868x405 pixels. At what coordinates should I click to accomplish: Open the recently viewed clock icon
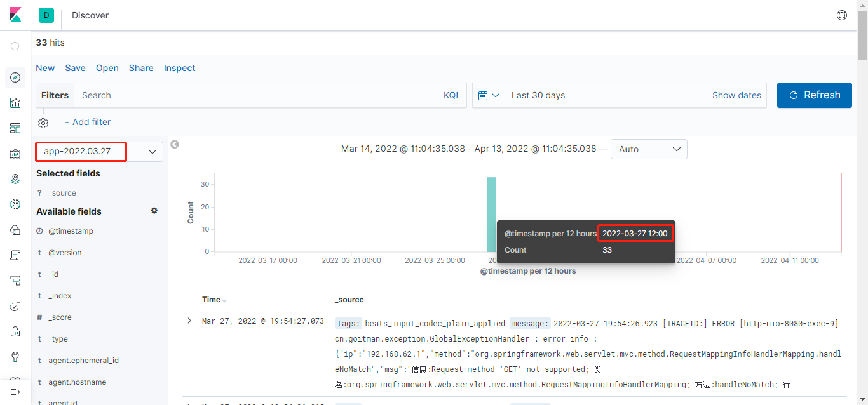coord(15,46)
